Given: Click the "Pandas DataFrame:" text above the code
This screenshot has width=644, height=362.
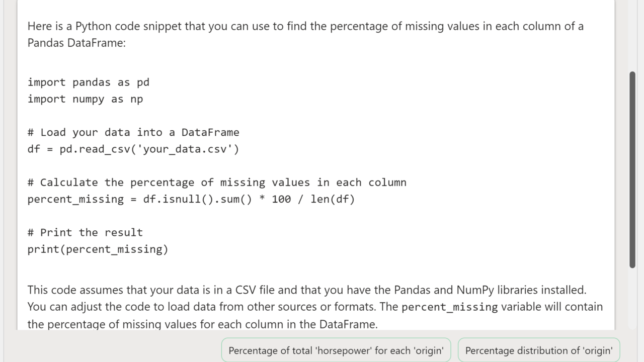Looking at the screenshot, I should [x=76, y=43].
